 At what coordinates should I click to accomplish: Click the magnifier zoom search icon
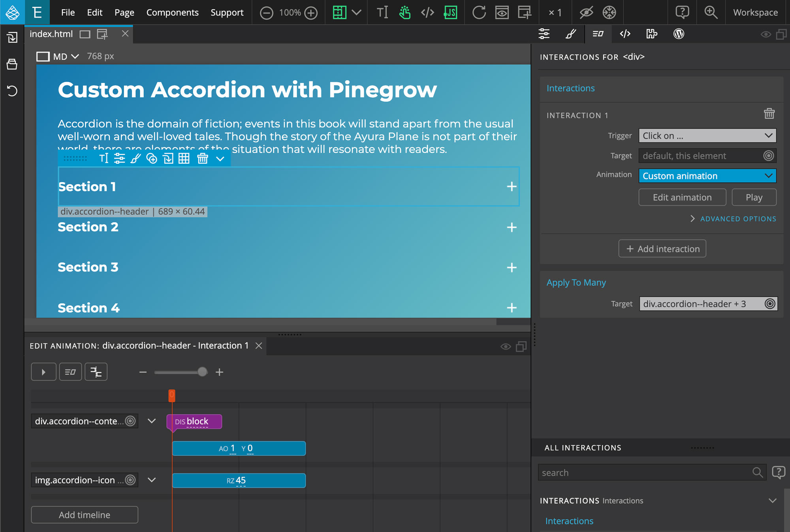point(711,13)
